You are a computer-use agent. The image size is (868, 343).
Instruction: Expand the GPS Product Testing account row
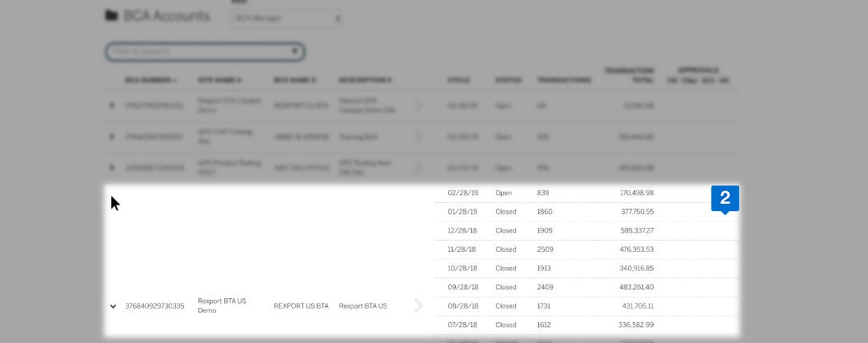click(x=112, y=167)
